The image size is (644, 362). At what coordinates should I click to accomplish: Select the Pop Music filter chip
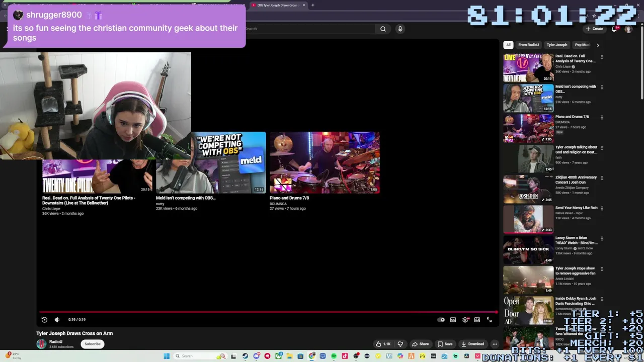pos(582,45)
